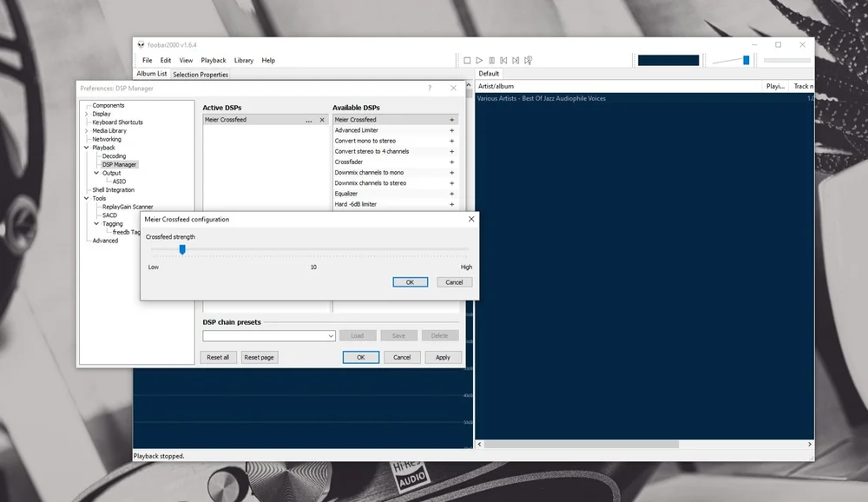868x502 pixels.
Task: Click the Reset all button
Action: pos(218,357)
